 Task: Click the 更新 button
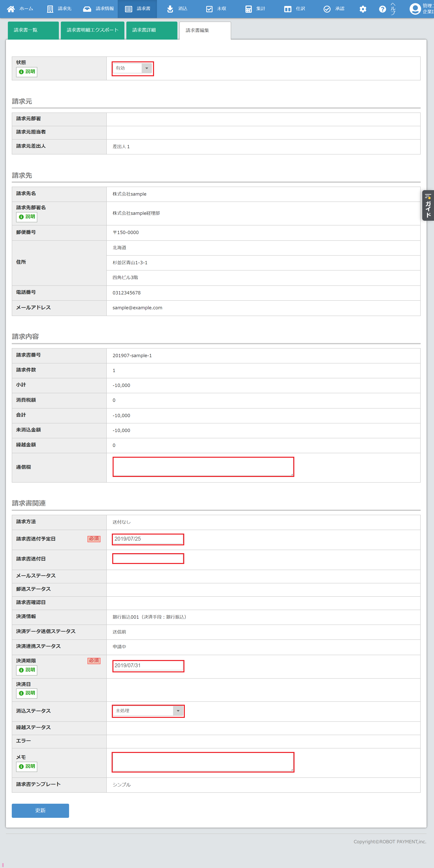coord(40,810)
